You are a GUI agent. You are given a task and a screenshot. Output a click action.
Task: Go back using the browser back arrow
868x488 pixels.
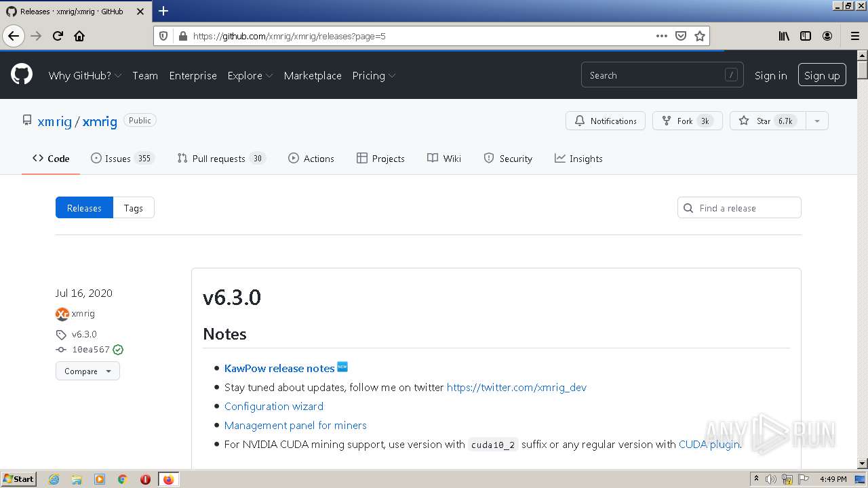coord(14,36)
